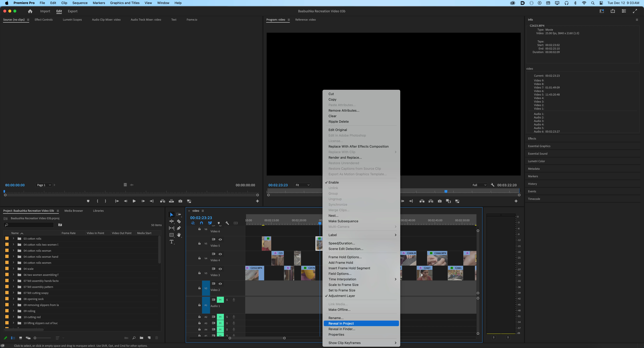Screen dimensions: 644x348
Task: Open the Fit zoom level dropdown
Action: [x=303, y=185]
